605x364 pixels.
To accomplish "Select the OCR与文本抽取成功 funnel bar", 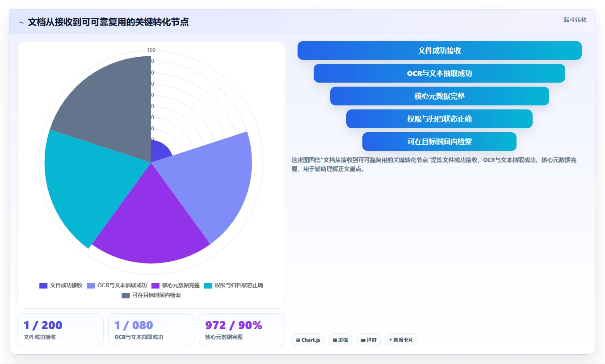I will click(440, 73).
